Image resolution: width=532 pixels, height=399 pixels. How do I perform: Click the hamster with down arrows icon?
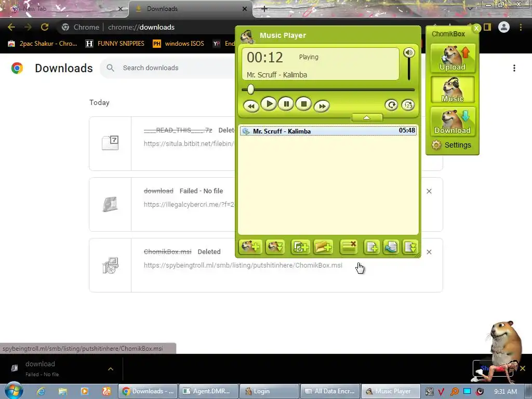point(275,247)
